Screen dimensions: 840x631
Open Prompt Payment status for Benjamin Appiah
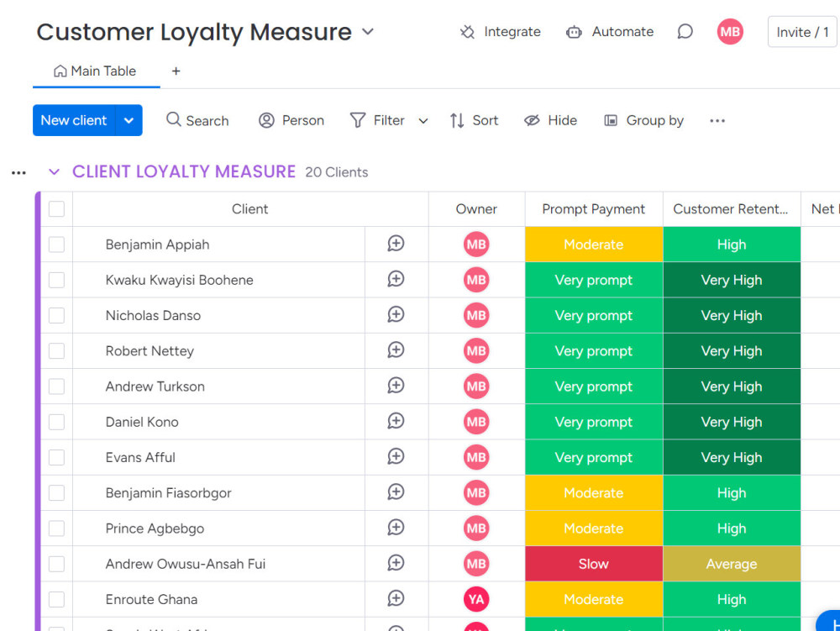pos(594,245)
